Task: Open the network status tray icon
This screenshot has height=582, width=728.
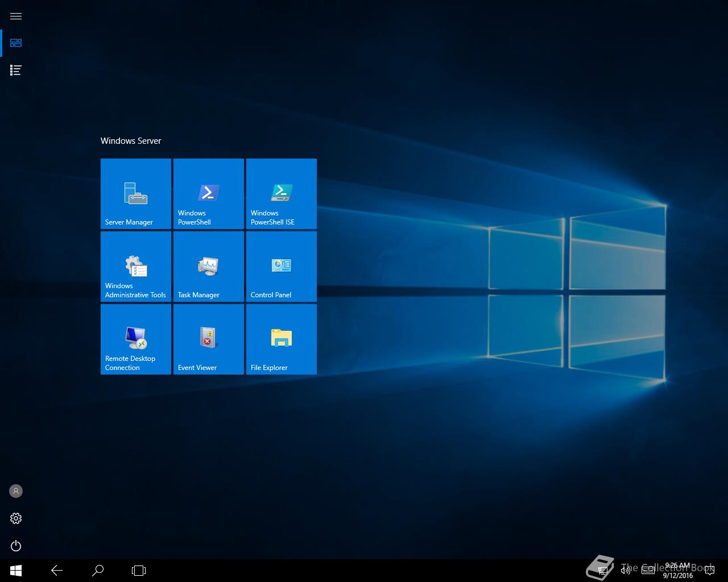Action: pyautogui.click(x=603, y=571)
